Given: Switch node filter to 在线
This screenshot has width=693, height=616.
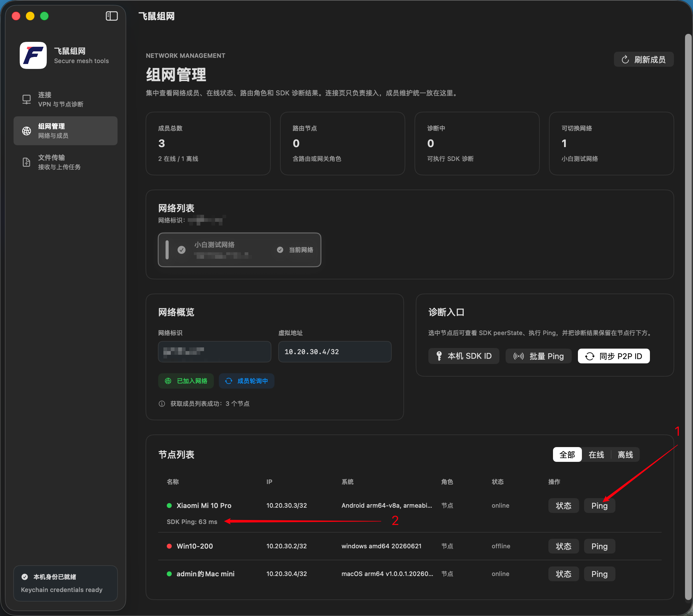Looking at the screenshot, I should [x=596, y=455].
